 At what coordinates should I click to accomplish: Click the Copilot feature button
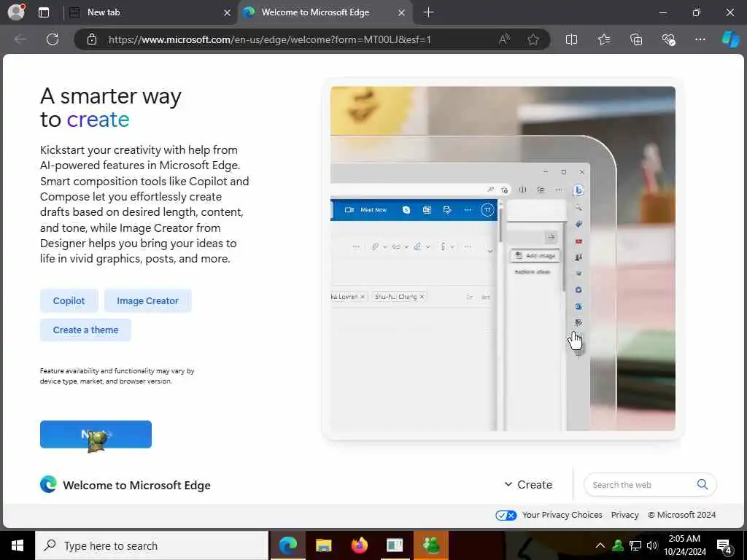(x=69, y=300)
